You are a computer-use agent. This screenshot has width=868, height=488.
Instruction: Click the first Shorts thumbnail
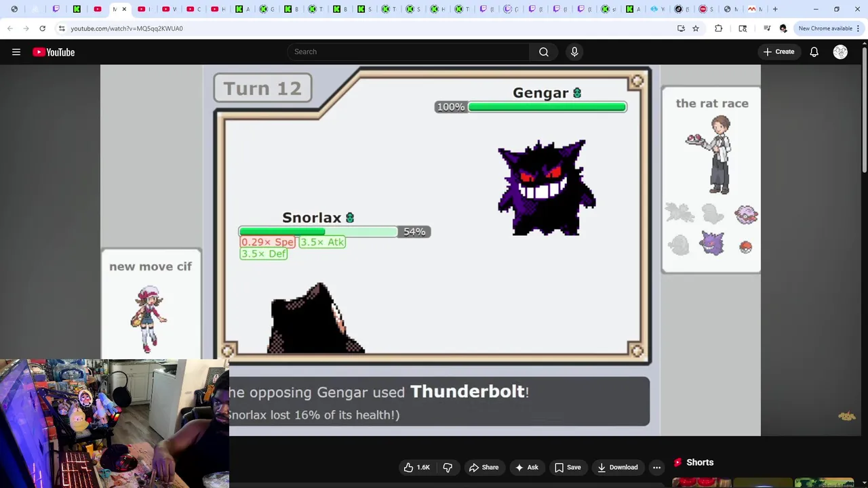tap(702, 483)
